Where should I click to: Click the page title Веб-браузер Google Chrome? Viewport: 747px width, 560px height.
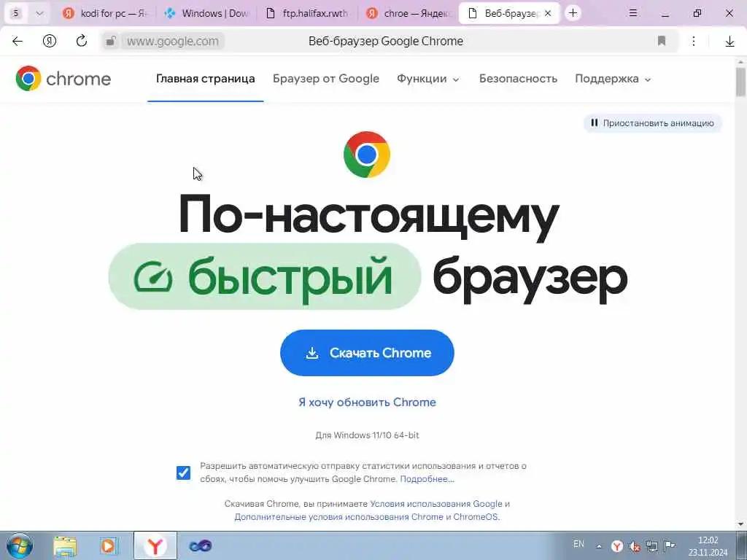385,42
